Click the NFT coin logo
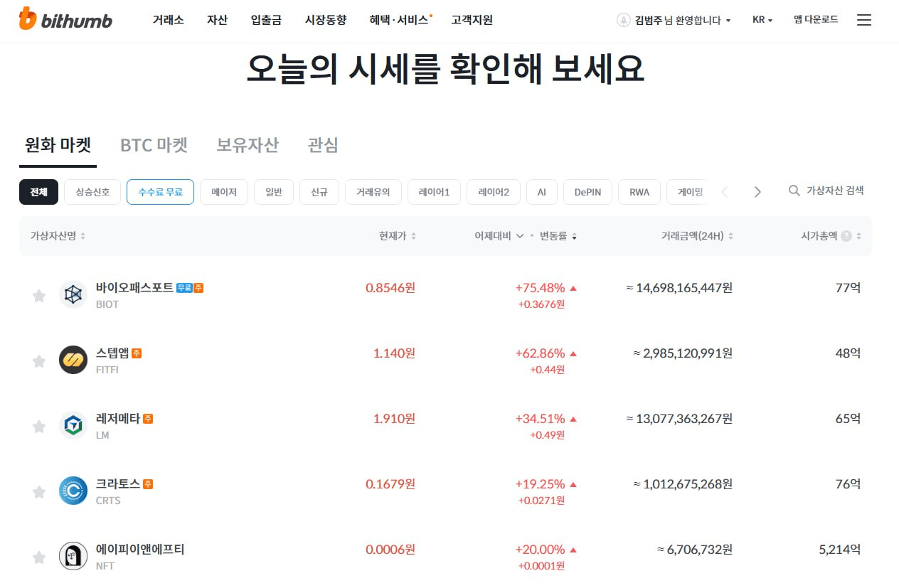 click(73, 556)
